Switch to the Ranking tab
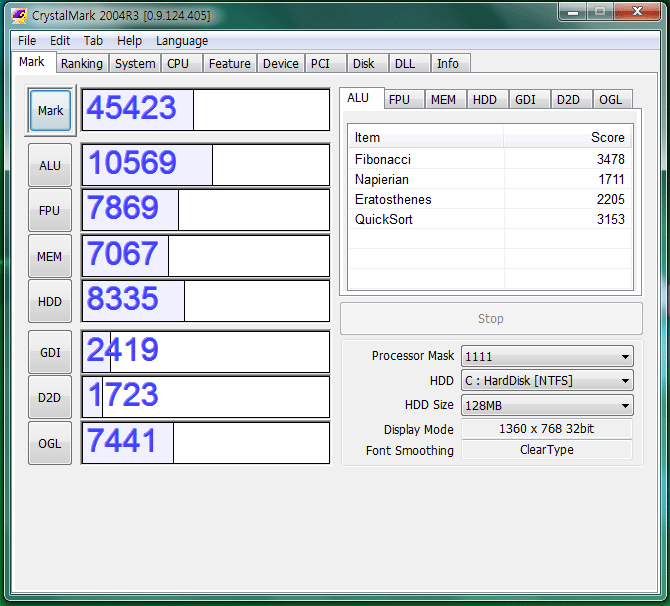The width and height of the screenshot is (670, 606). point(82,63)
